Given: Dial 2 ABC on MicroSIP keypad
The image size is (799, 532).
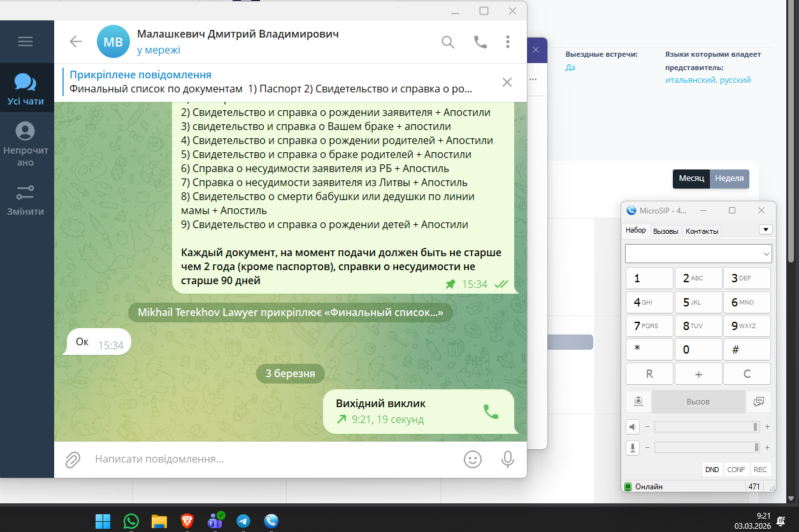Looking at the screenshot, I should click(698, 278).
